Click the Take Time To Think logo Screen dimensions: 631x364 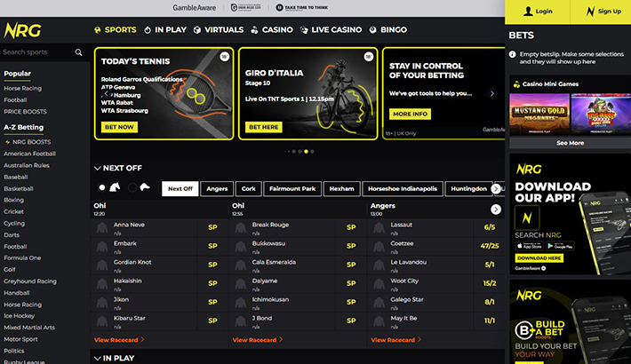point(302,8)
